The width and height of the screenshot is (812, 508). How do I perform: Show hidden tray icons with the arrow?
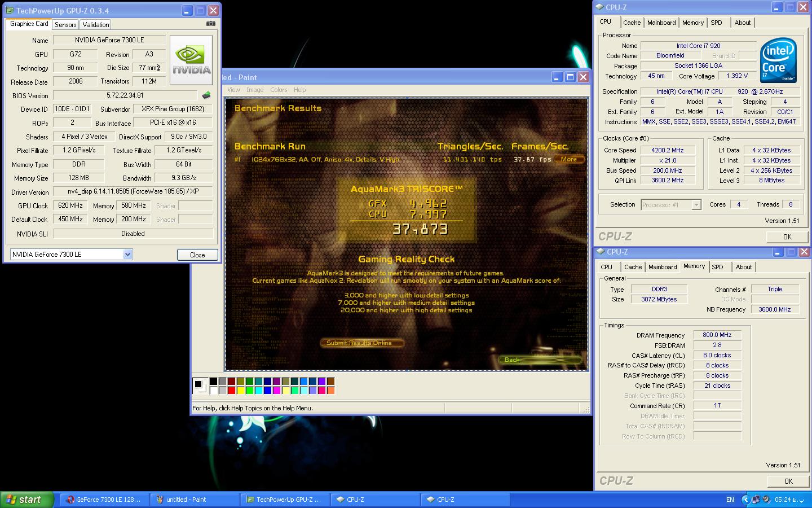745,500
